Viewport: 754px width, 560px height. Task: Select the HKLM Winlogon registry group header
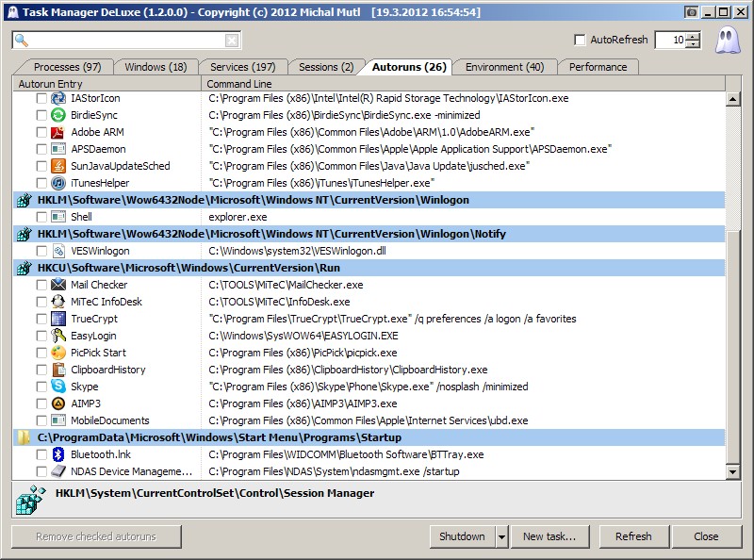coord(369,200)
